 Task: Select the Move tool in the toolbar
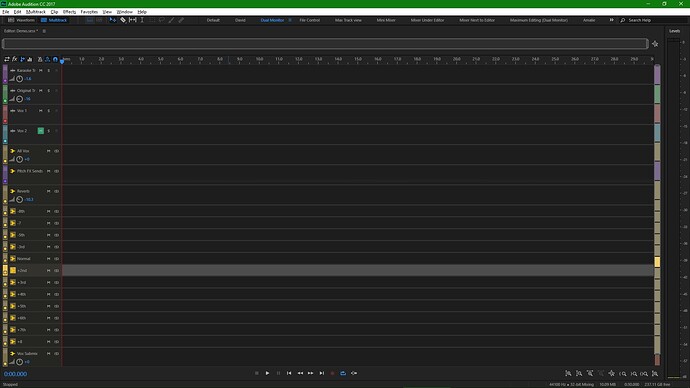coord(113,20)
